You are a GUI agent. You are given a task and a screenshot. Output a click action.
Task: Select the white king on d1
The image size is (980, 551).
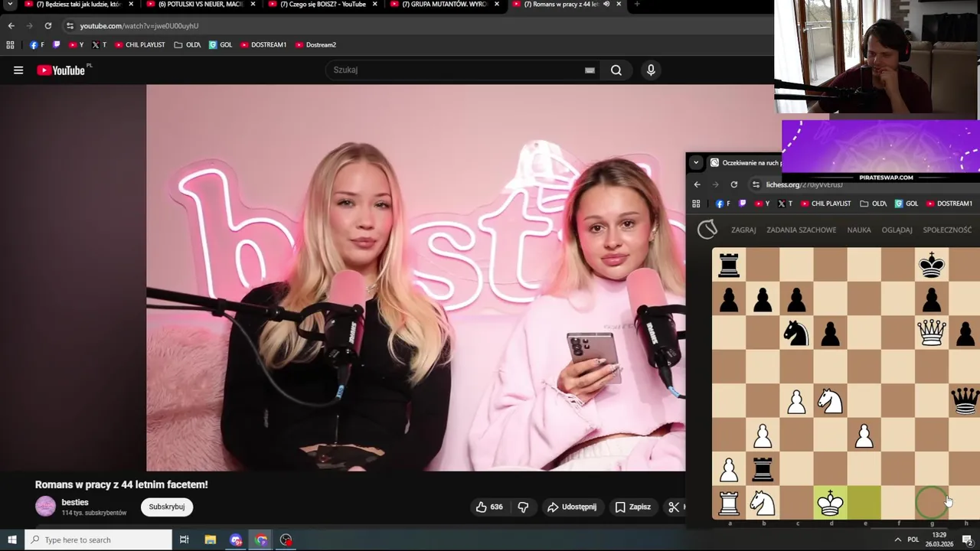click(831, 503)
